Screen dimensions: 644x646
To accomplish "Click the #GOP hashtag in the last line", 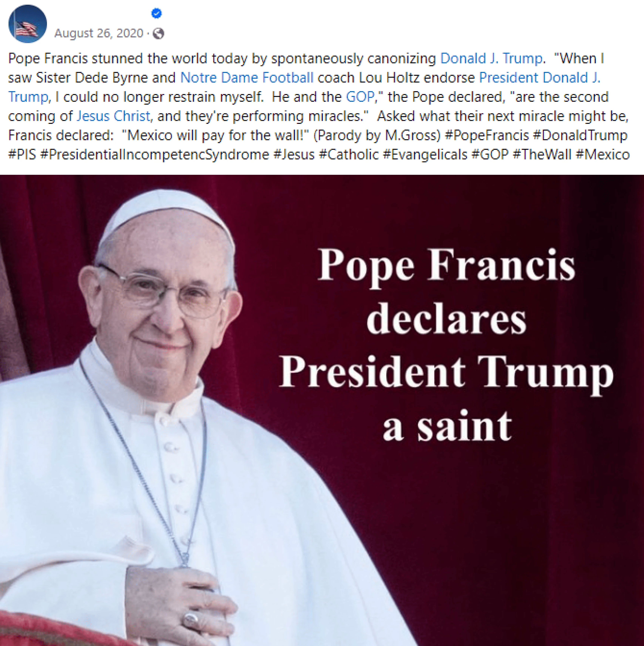I will (x=490, y=154).
